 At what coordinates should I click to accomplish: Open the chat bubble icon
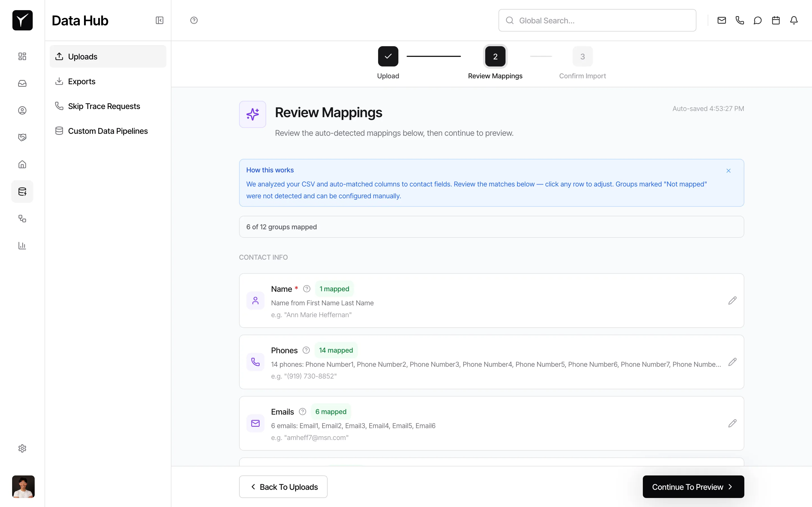click(758, 21)
